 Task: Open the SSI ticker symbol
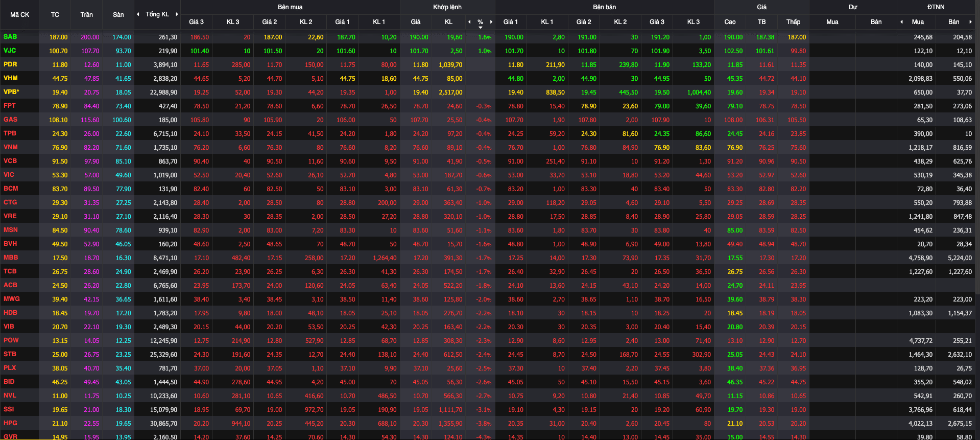click(x=9, y=409)
